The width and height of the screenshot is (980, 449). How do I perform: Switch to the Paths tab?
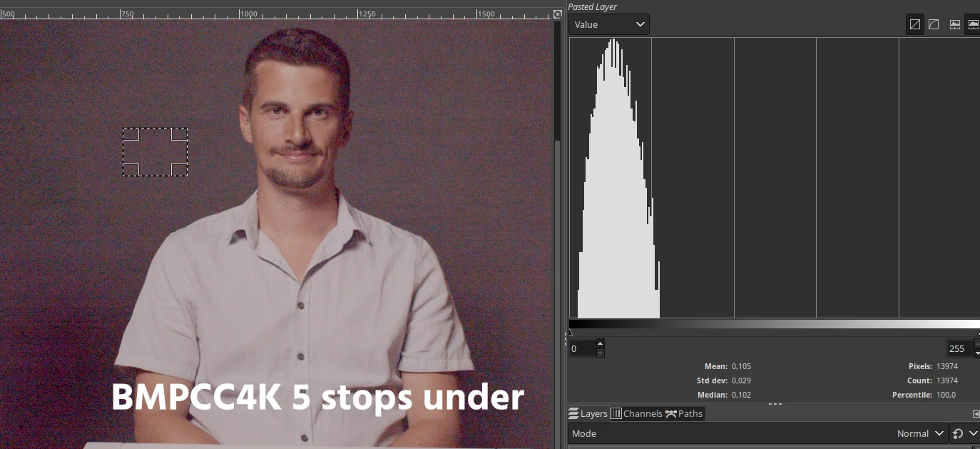684,413
